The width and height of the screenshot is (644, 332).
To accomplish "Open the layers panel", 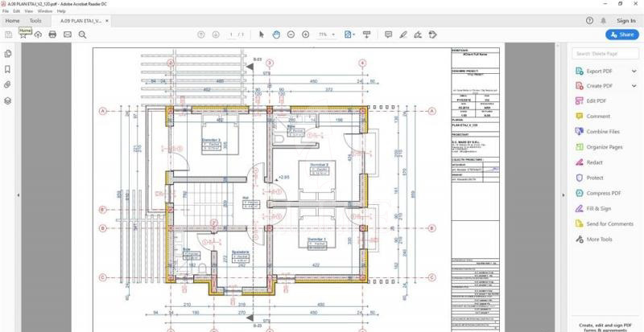I will (7, 100).
